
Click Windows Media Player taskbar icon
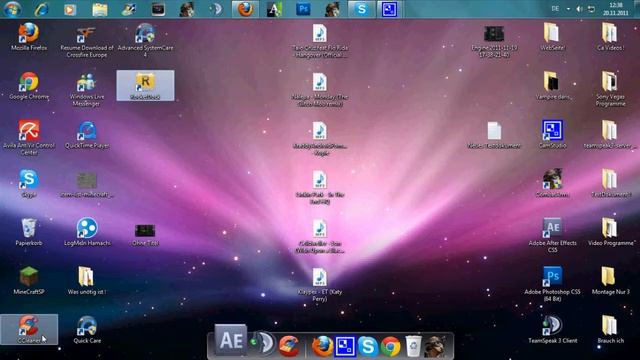pos(70,9)
